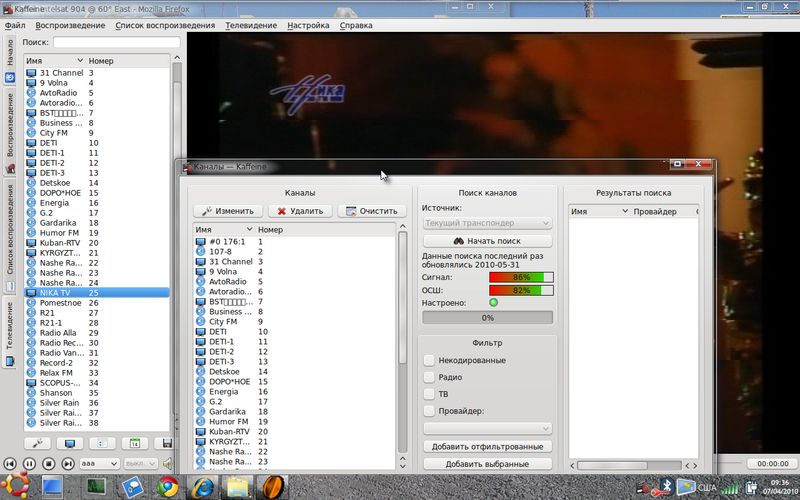Open Internet Explorer from the taskbar

click(x=203, y=487)
